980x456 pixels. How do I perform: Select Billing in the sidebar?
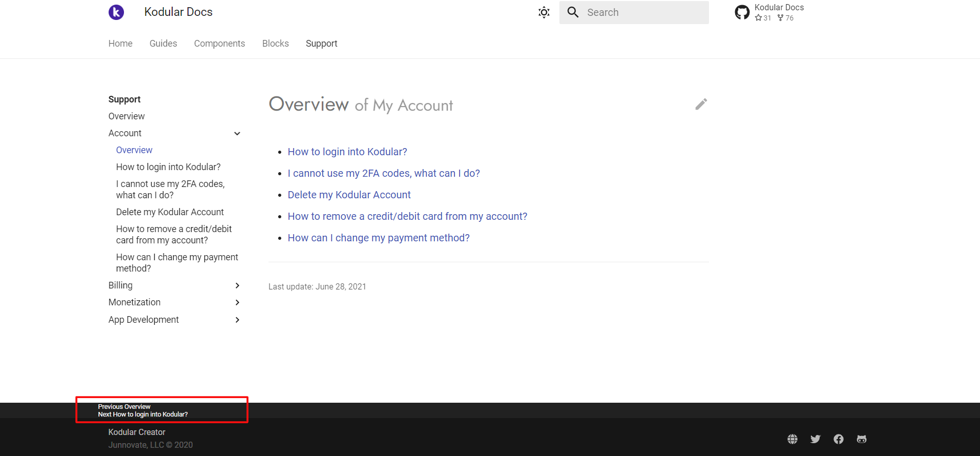coord(120,285)
